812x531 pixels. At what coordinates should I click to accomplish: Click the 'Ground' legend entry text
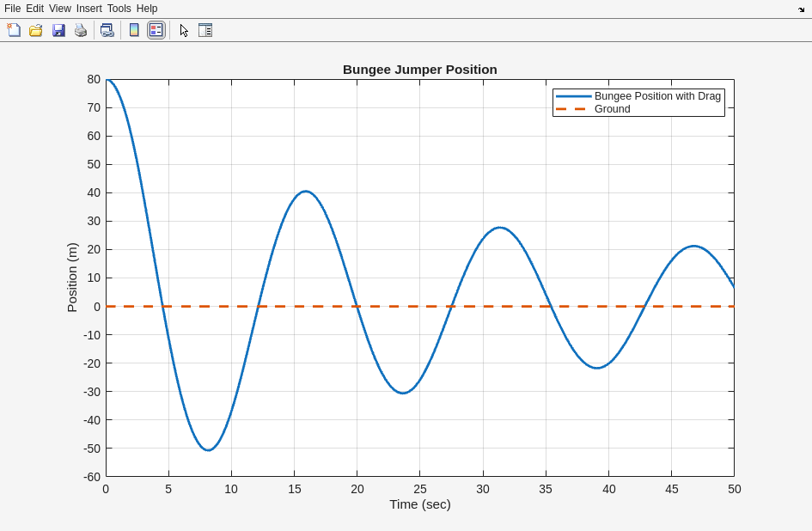(612, 109)
